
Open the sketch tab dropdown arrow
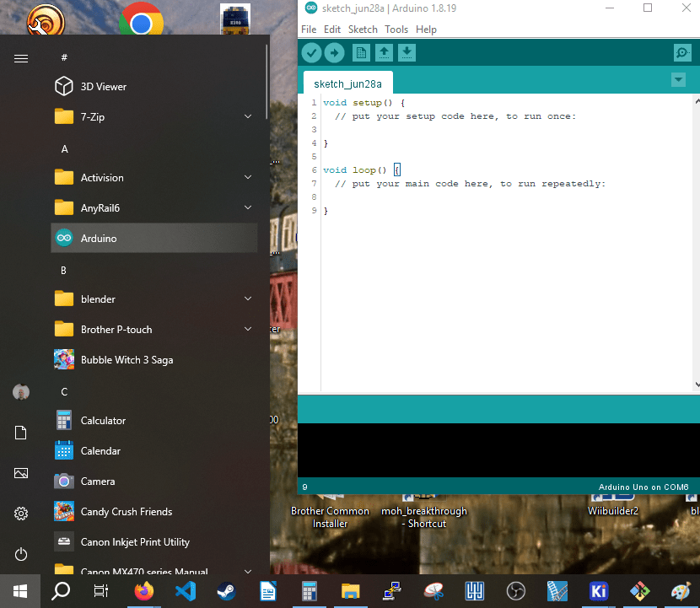click(678, 80)
